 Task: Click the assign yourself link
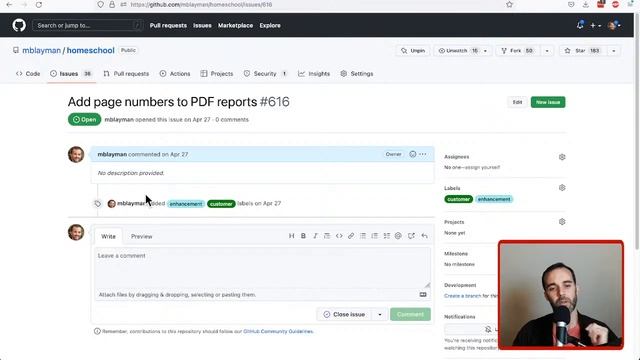pyautogui.click(x=483, y=167)
